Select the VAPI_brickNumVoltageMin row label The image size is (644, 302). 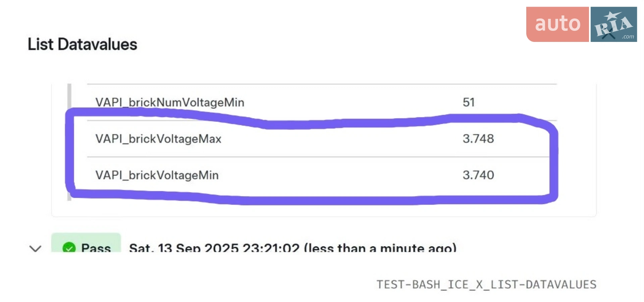(170, 102)
